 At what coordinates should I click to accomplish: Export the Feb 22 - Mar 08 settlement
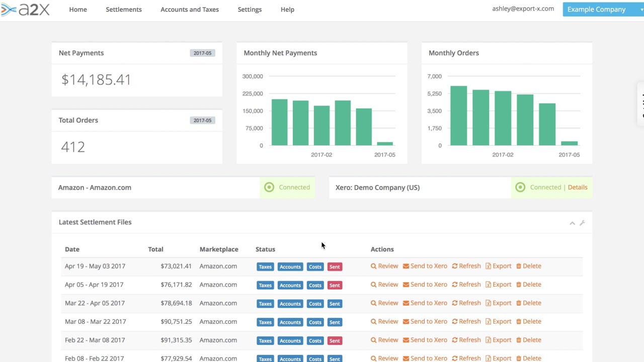click(498, 340)
